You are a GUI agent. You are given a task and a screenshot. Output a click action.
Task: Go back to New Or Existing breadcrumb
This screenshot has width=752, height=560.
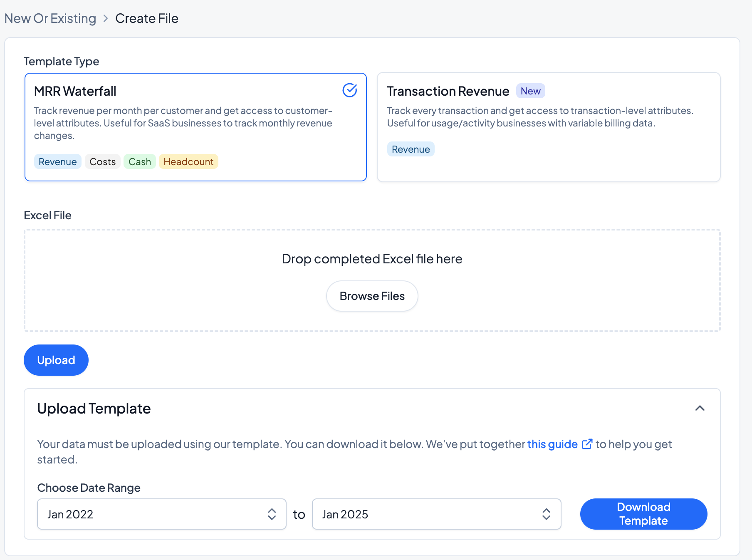coord(50,19)
